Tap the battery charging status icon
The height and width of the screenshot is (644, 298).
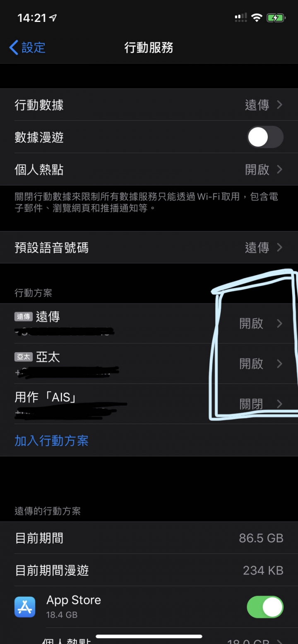[x=275, y=18]
